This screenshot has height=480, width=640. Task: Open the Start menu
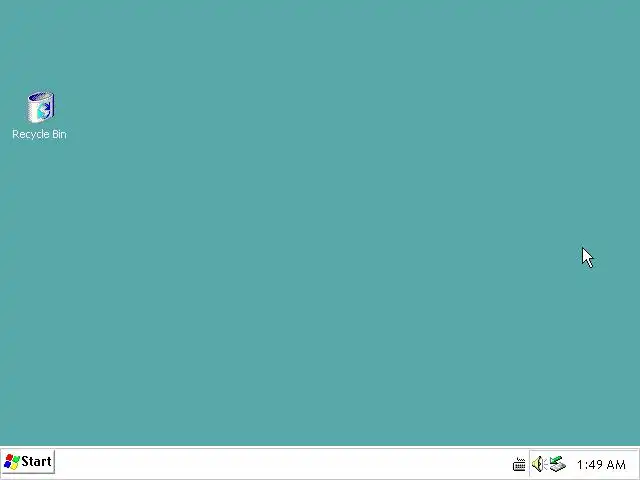pos(28,462)
